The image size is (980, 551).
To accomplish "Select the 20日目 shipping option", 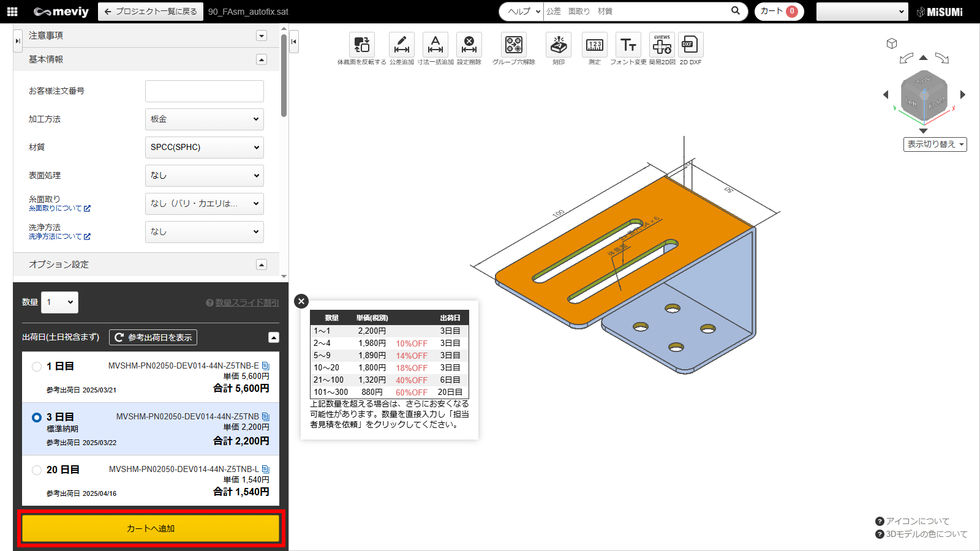I will tap(37, 470).
